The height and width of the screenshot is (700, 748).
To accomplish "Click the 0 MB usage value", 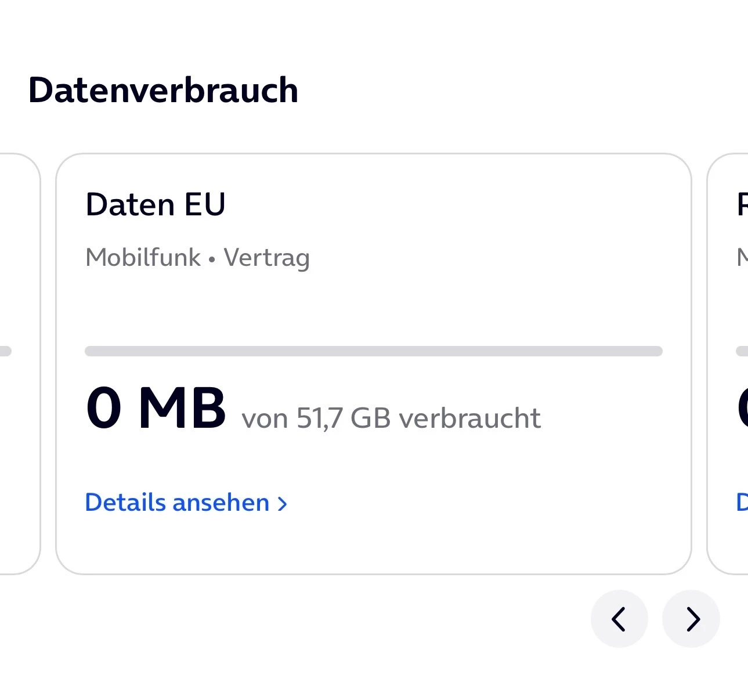I will 156,409.
